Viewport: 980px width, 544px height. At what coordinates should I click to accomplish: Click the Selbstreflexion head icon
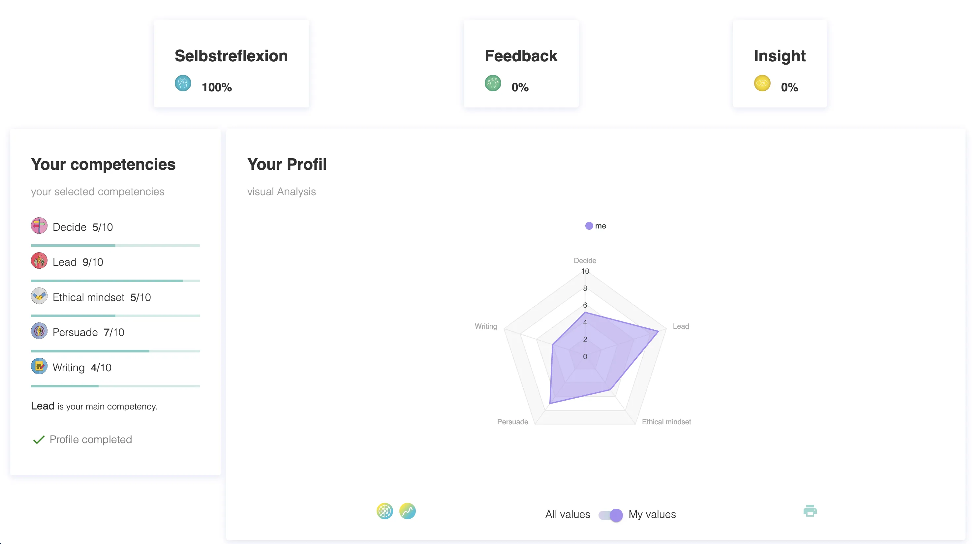pos(183,83)
